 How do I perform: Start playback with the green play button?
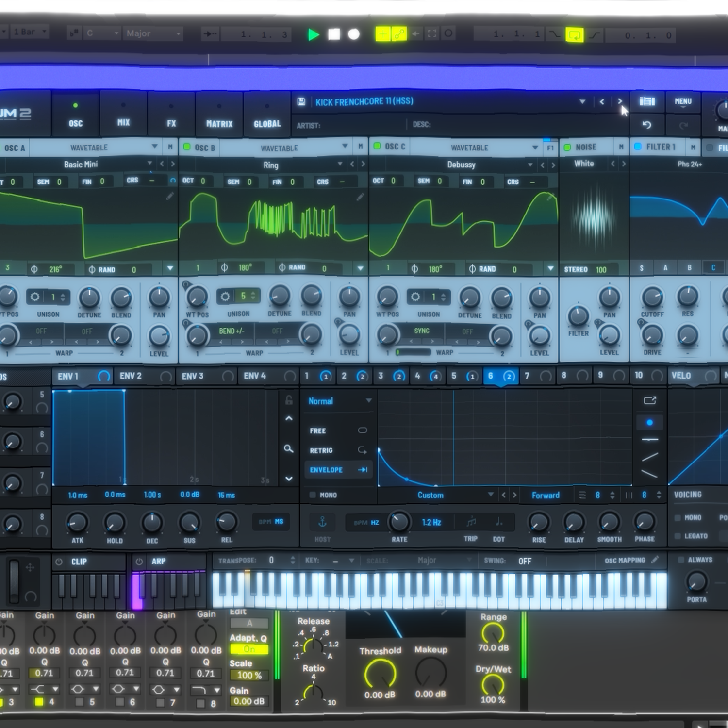pyautogui.click(x=314, y=35)
